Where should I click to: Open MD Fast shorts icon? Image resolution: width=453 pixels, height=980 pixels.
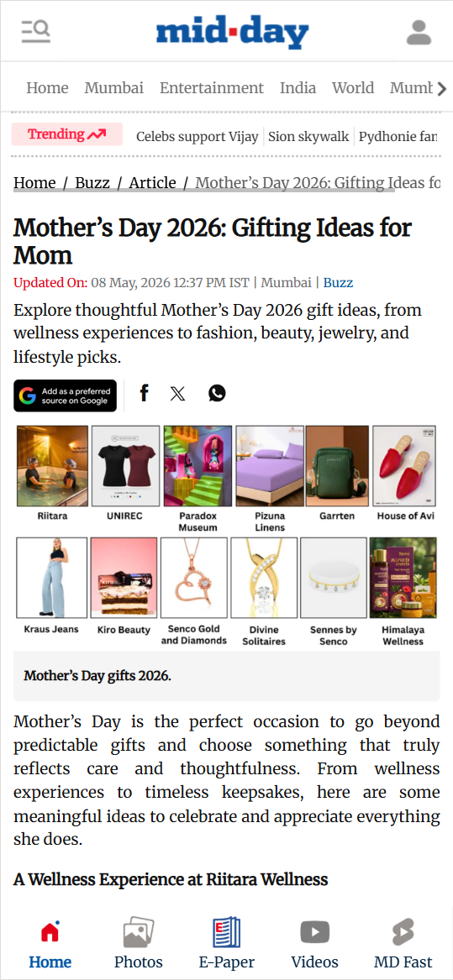click(x=403, y=942)
